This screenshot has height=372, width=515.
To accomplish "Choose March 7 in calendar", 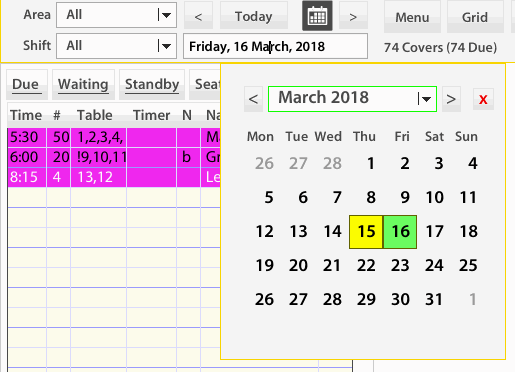I will pyautogui.click(x=337, y=198).
